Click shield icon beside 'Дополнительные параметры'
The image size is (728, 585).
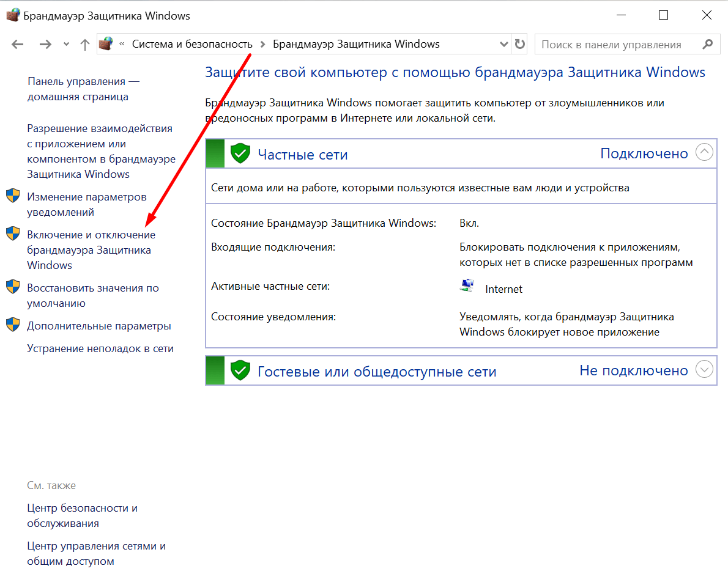tap(13, 325)
